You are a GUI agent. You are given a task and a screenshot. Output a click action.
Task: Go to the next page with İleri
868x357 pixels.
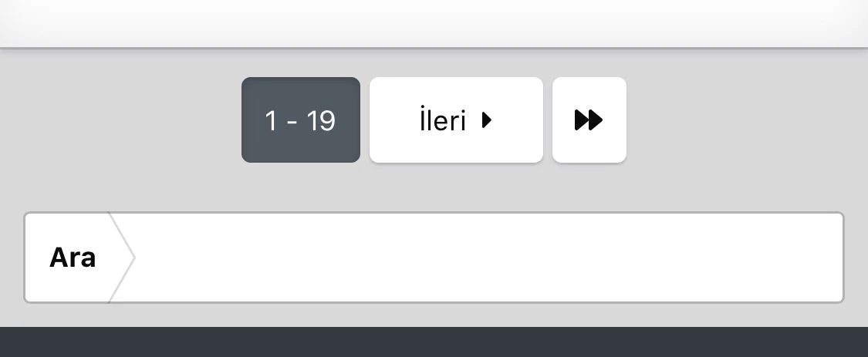click(456, 120)
